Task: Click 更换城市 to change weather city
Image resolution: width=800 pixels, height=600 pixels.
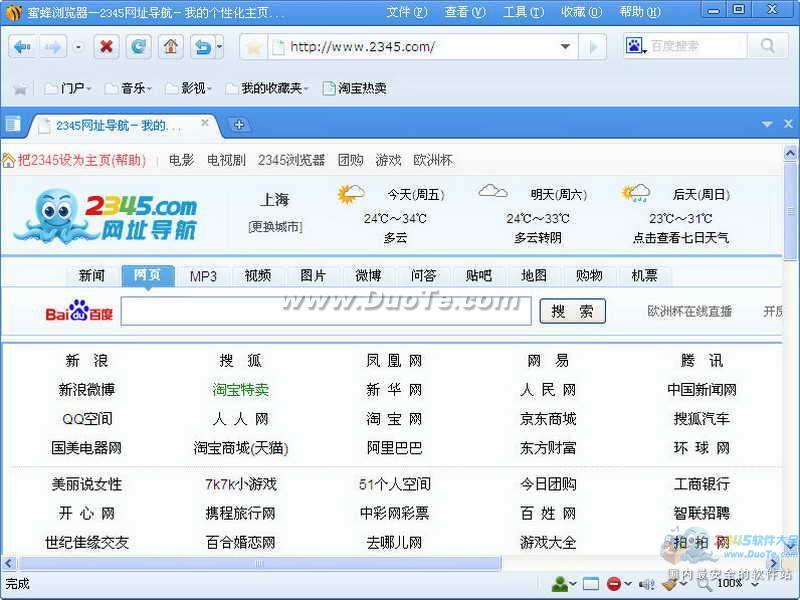Action: (x=275, y=227)
